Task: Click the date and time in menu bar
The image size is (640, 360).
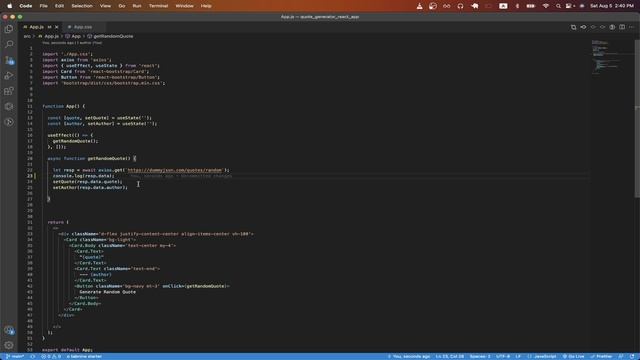Action: click(x=611, y=6)
